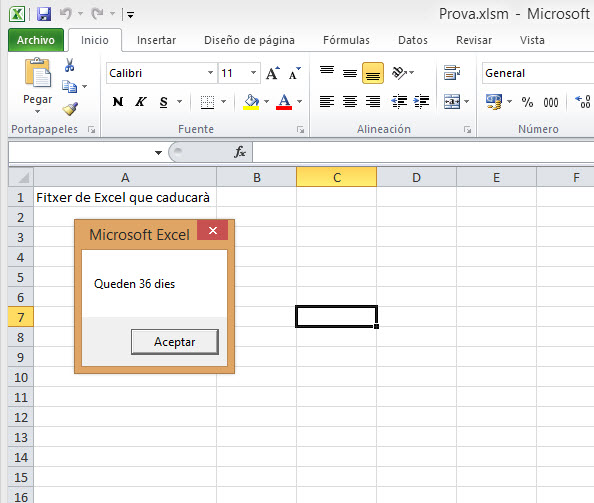Open the borders dropdown arrow
Image resolution: width=594 pixels, height=503 pixels.
224,102
